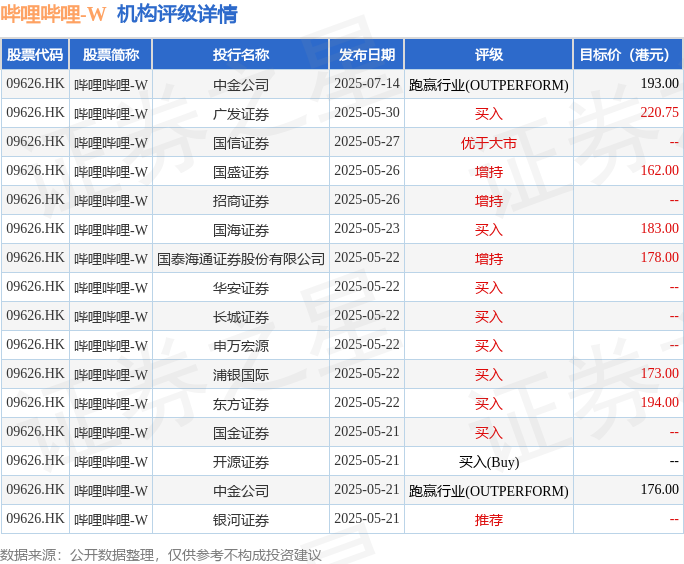Click the 推荐 rating for 银河证券
This screenshot has height=564, width=684.
pyautogui.click(x=489, y=520)
